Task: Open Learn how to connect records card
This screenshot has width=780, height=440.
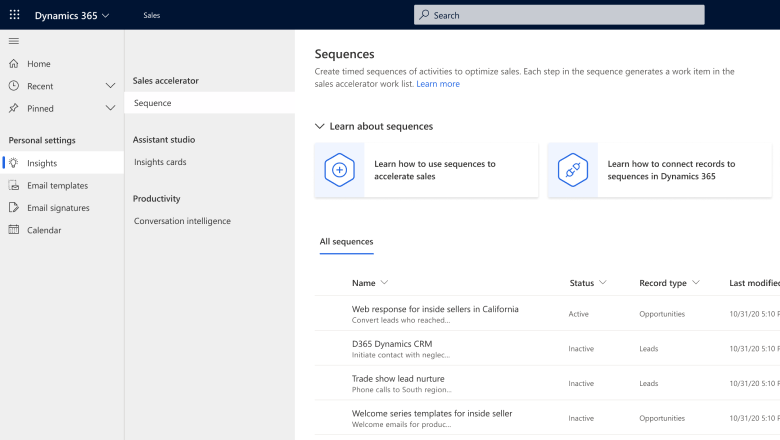Action: coord(660,170)
